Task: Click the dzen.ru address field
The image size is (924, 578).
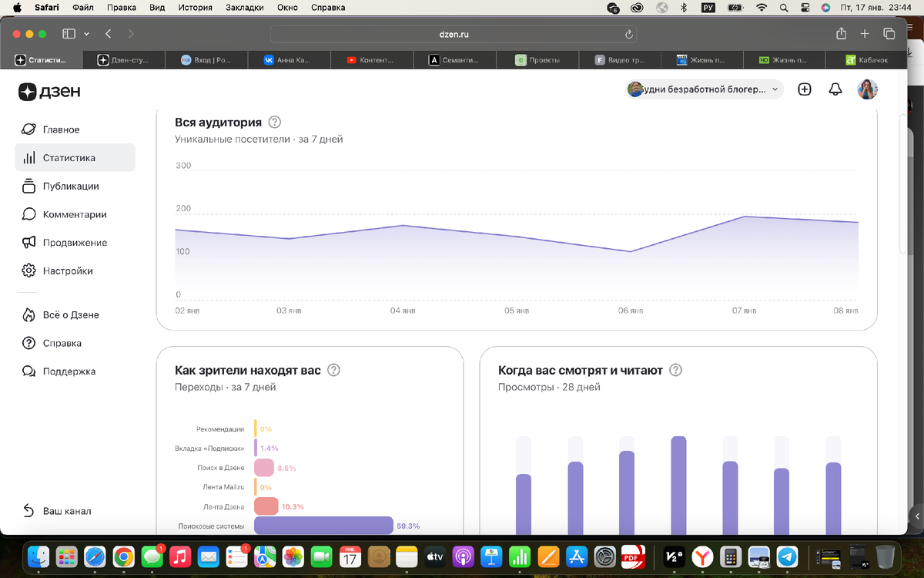Action: 454,34
